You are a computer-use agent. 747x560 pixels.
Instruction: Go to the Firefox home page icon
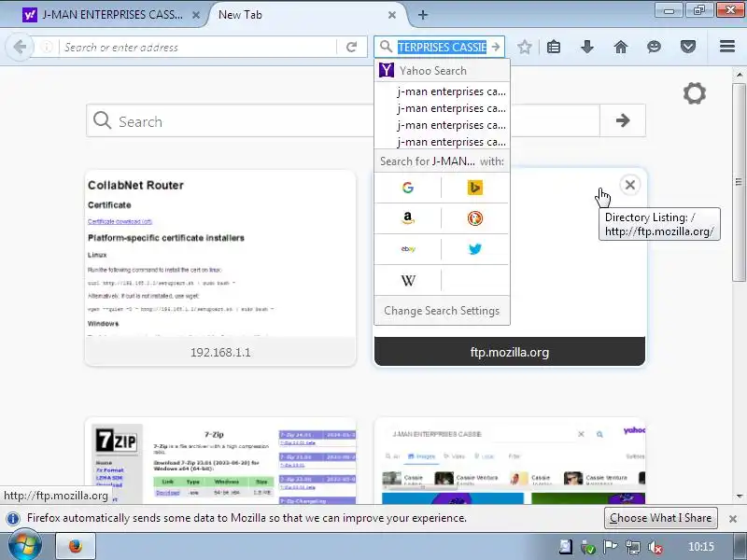coord(621,47)
